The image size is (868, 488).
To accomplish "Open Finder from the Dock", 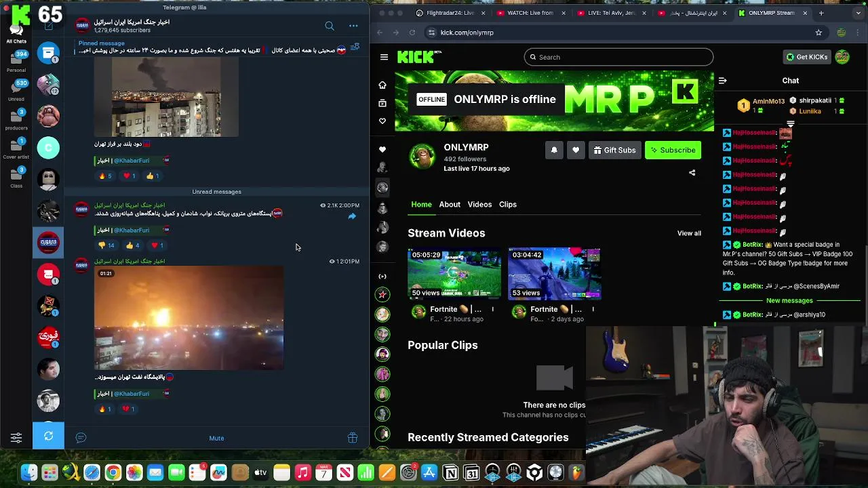I will [x=28, y=472].
